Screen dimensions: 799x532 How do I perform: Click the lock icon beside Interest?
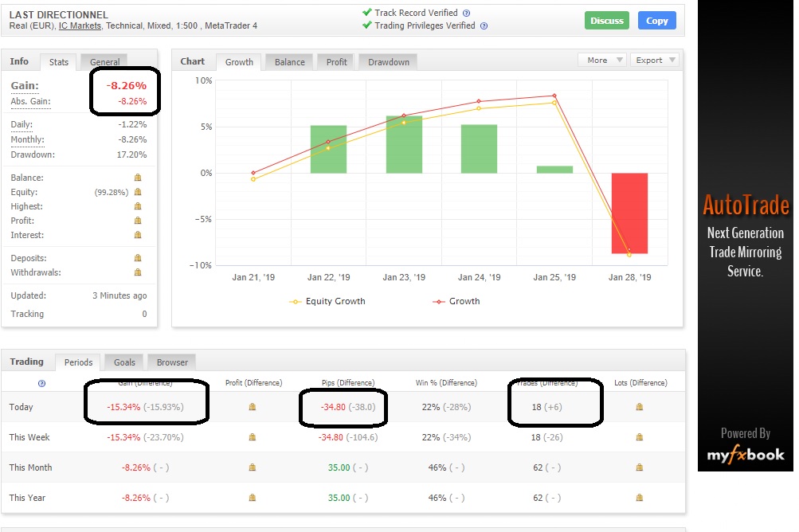tap(138, 234)
